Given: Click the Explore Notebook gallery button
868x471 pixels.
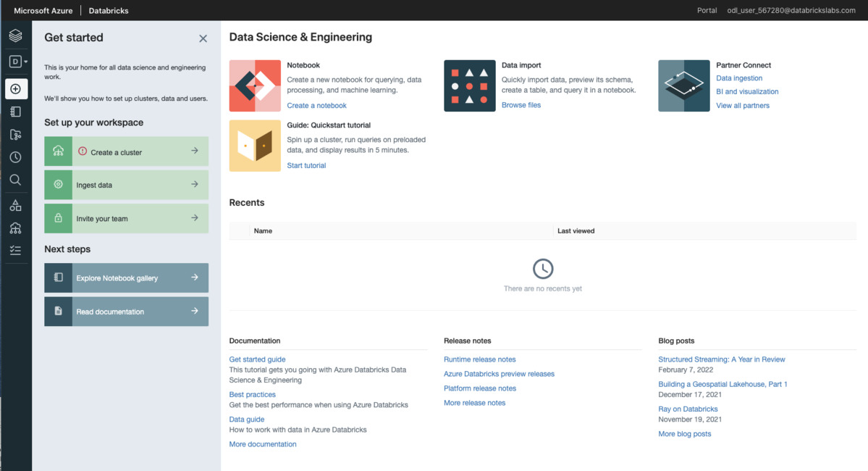Looking at the screenshot, I should [x=126, y=278].
